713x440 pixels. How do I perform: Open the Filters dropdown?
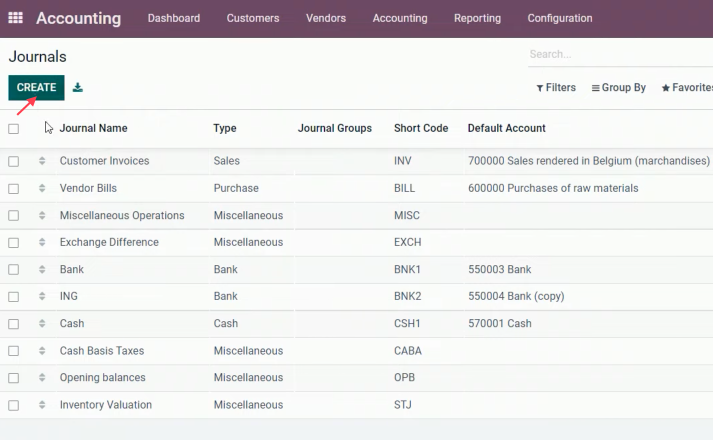[556, 88]
